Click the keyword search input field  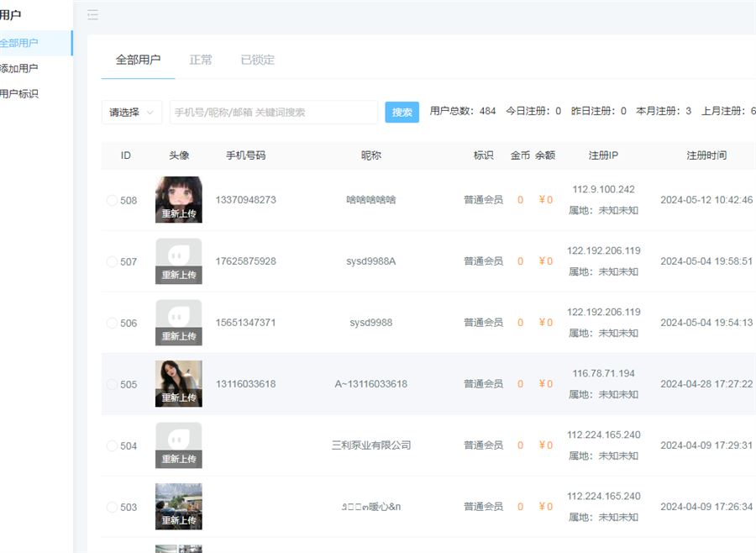(273, 113)
